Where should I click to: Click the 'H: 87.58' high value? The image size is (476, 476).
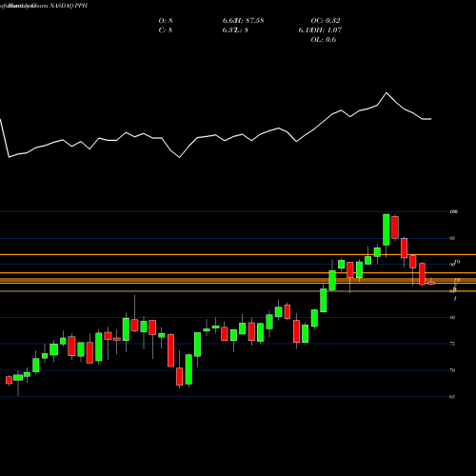coord(250,21)
